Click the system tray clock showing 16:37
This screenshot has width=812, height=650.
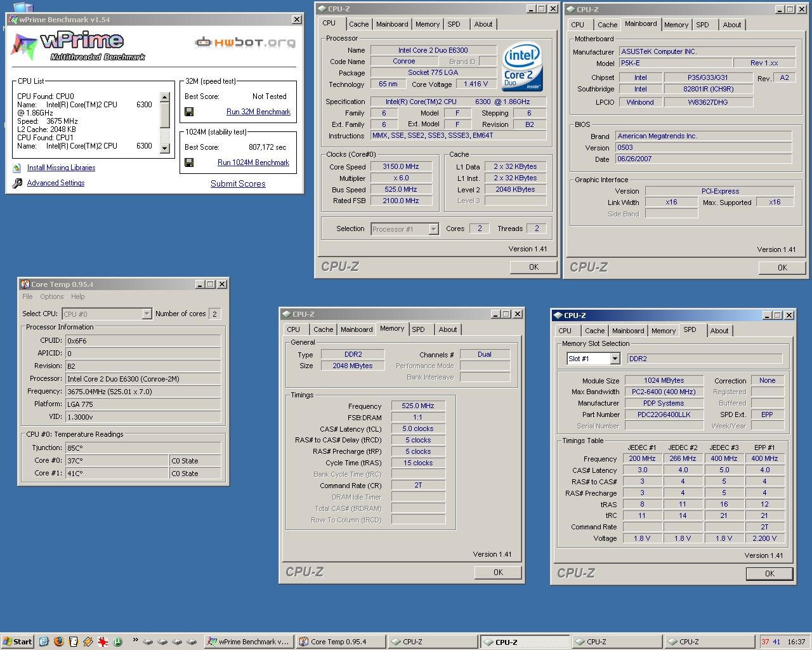pos(796,642)
